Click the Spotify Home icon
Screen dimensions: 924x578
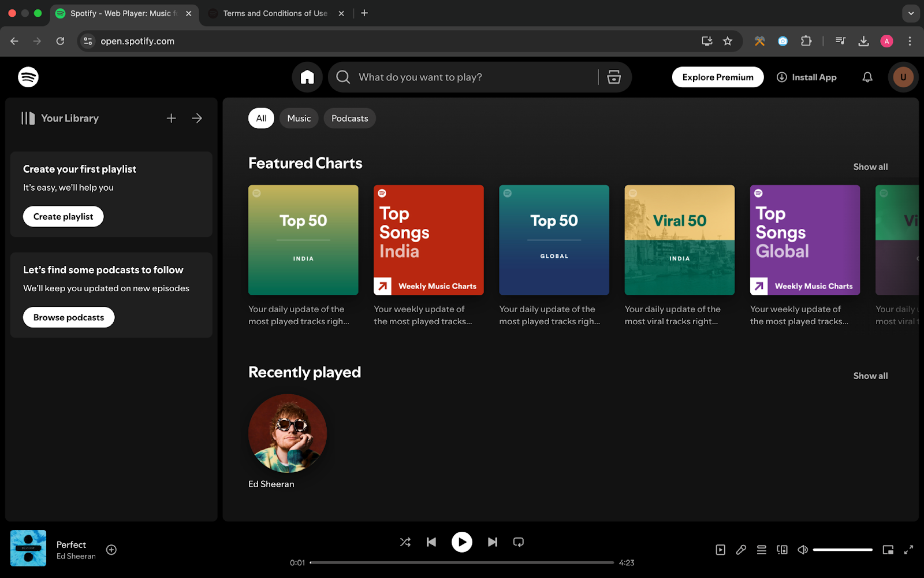click(x=307, y=77)
